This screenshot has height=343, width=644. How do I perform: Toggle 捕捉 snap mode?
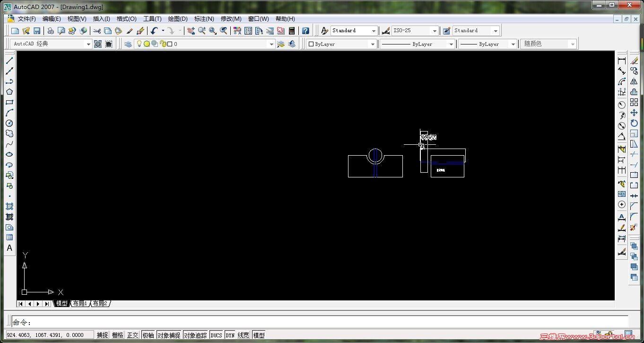tap(103, 335)
